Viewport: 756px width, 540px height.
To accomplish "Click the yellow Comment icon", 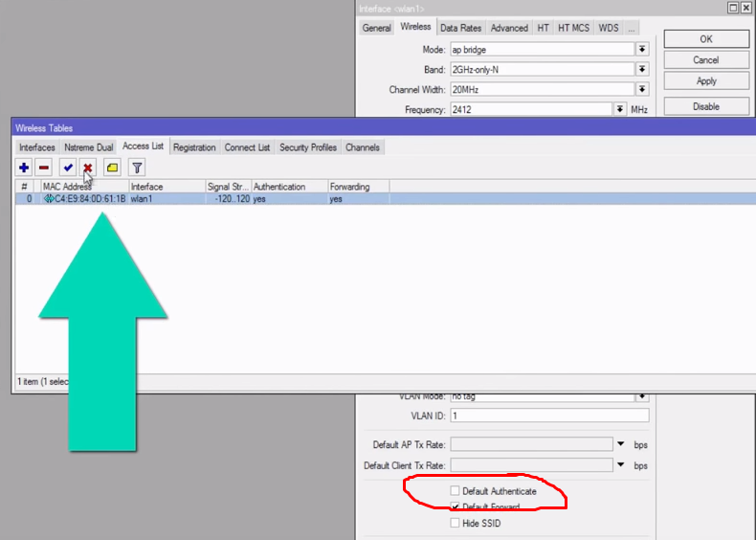I will point(113,168).
